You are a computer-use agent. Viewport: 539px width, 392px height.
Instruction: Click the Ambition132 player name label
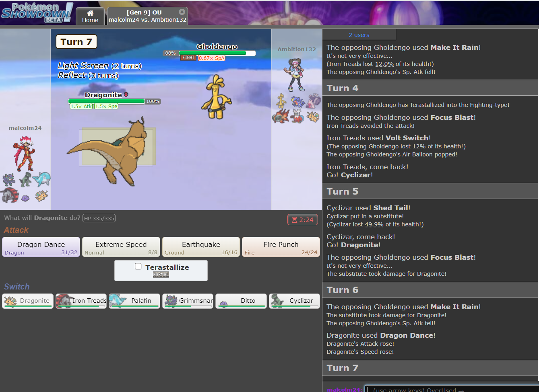click(x=297, y=49)
